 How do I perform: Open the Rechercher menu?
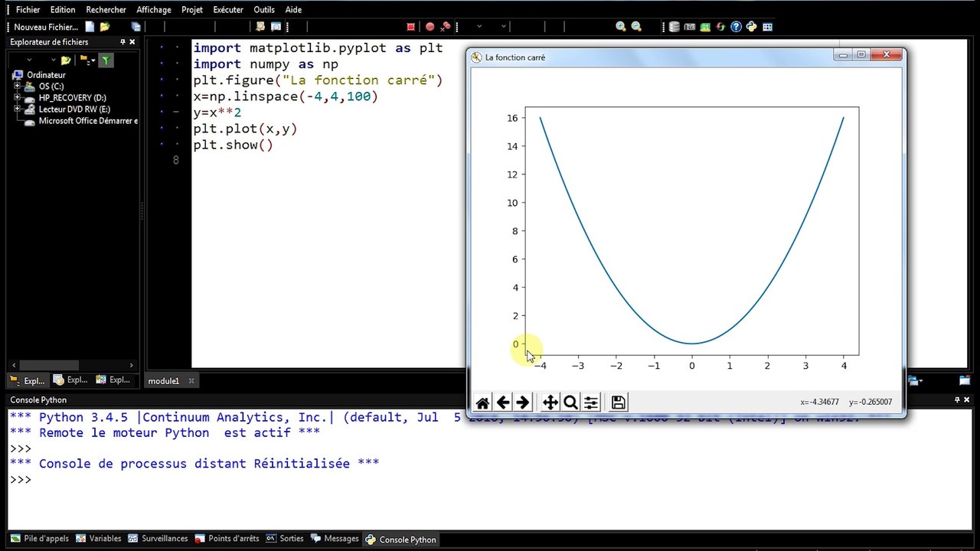(x=106, y=10)
